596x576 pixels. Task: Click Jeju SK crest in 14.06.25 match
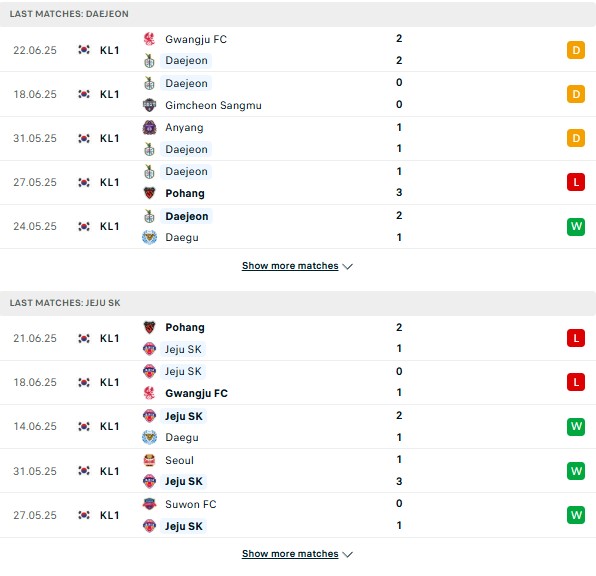point(149,416)
